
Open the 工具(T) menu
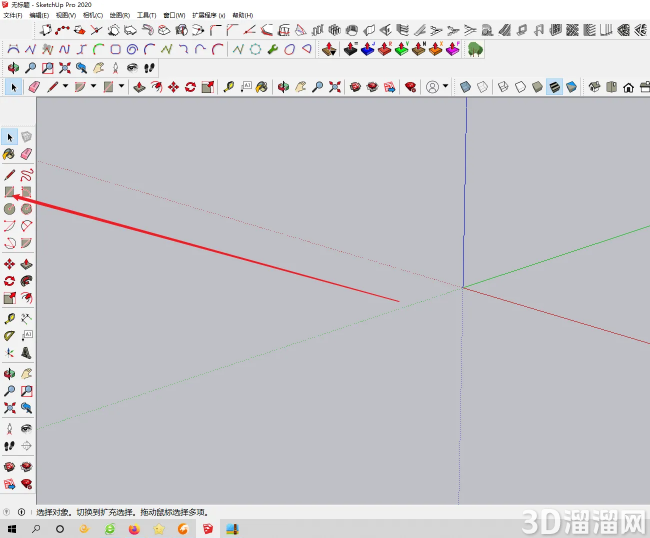147,15
